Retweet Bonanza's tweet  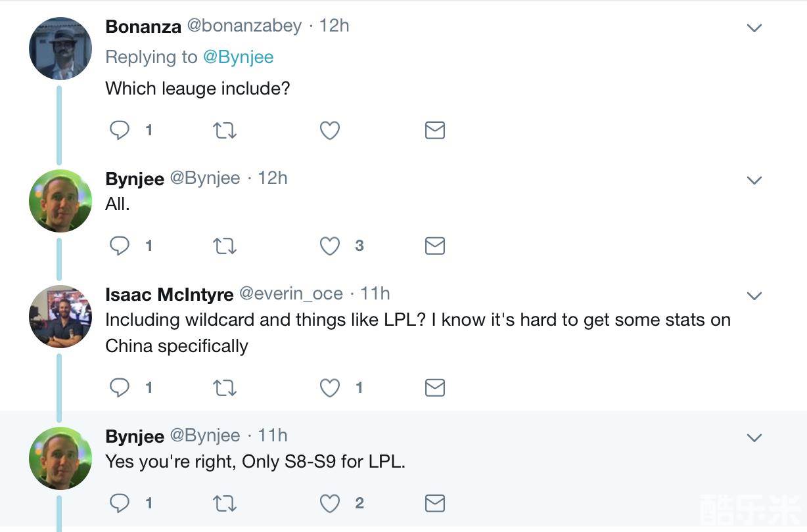225,130
